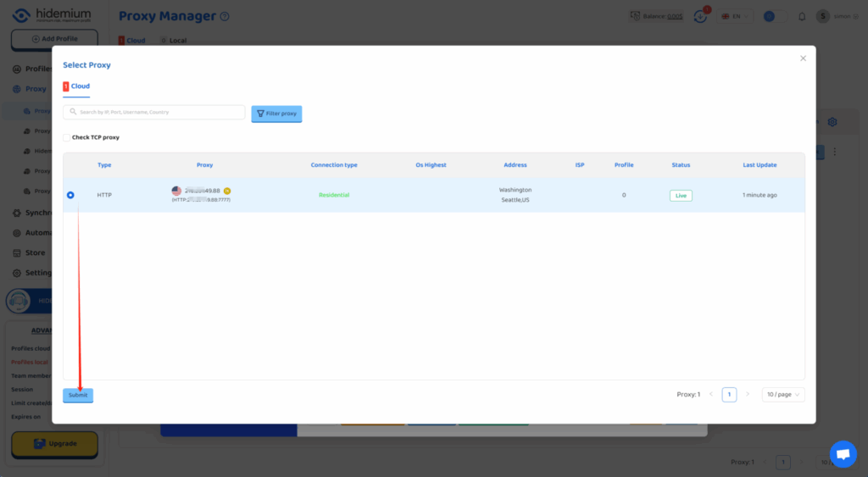Click the Profiles cloud text
The height and width of the screenshot is (477, 868).
click(31, 348)
